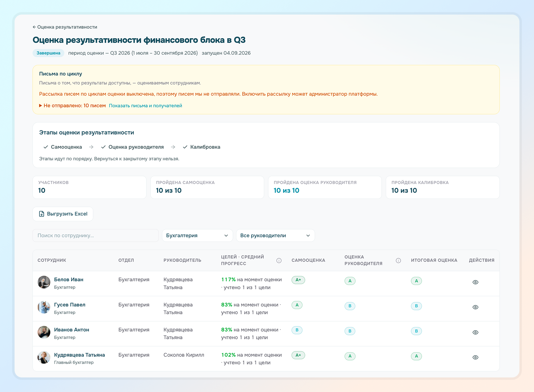Click Гусев Павел avatar photo
The width and height of the screenshot is (534, 392).
tap(44, 307)
